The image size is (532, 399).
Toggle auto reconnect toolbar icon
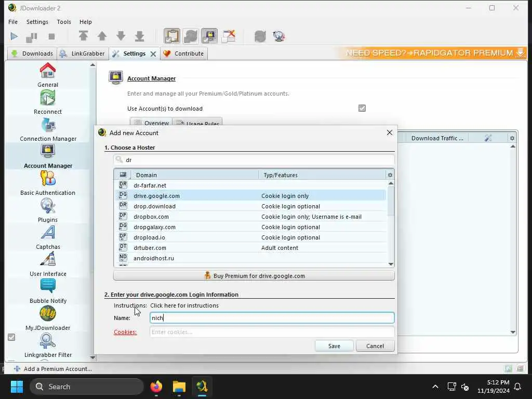click(191, 36)
